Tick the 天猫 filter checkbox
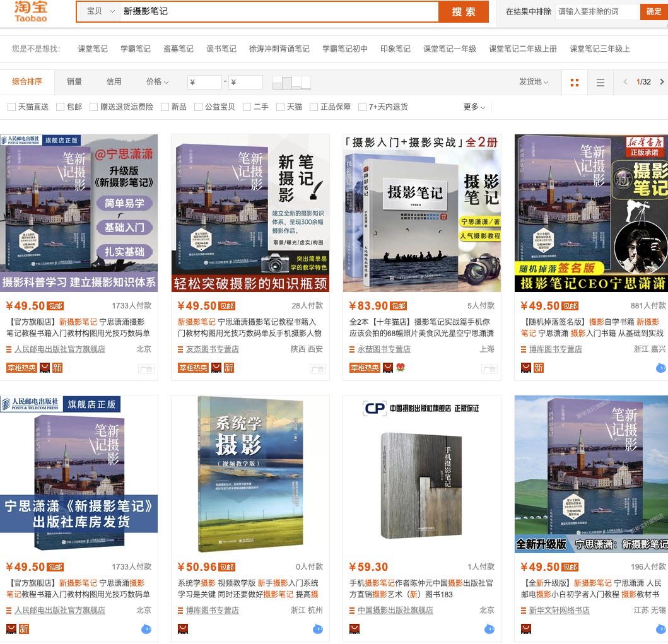 point(280,107)
